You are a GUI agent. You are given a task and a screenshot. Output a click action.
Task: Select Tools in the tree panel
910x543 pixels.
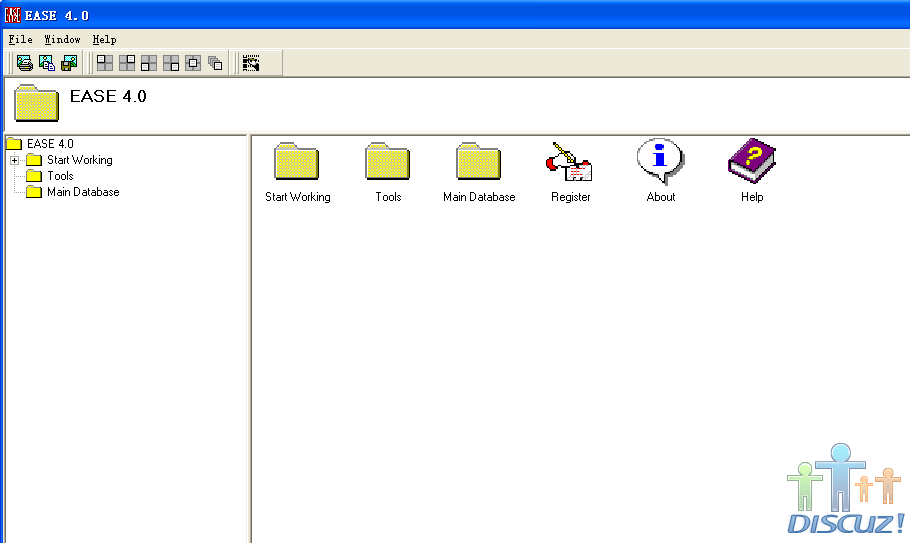pyautogui.click(x=60, y=176)
